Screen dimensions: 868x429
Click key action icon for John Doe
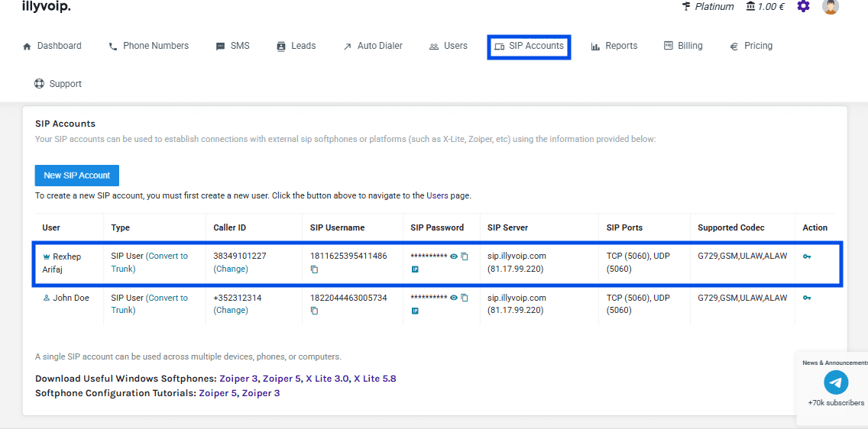[807, 298]
